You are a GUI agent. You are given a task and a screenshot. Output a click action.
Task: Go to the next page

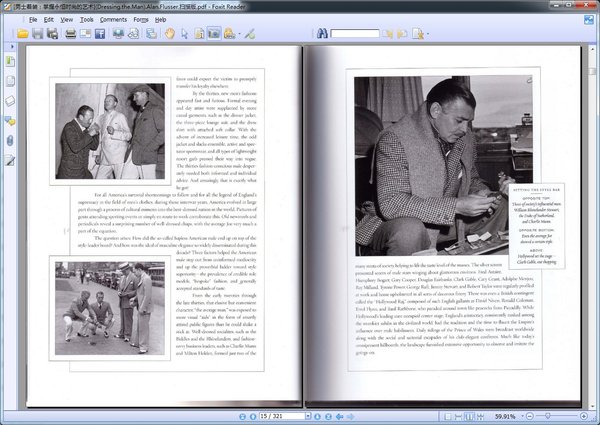click(315, 416)
